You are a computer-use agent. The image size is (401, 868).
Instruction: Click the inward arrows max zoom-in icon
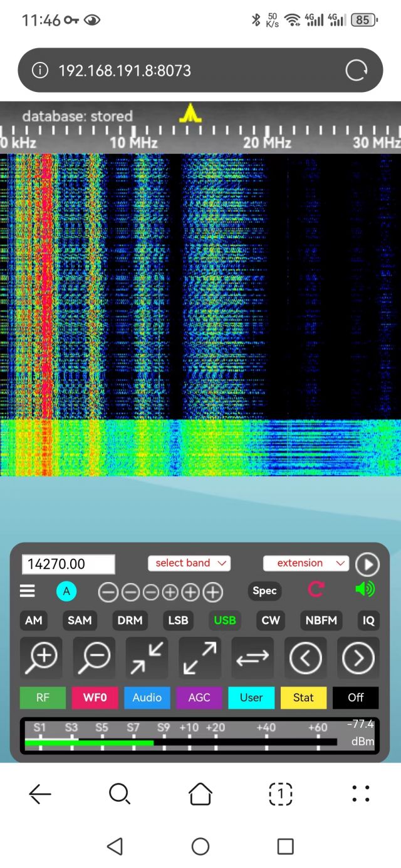click(147, 658)
